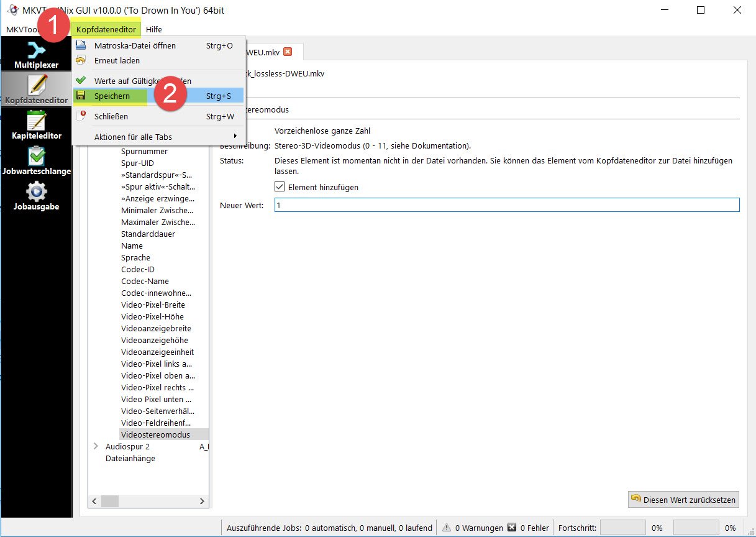Open the Aktionen für alle Tabs submenu
The image size is (756, 537).
[x=158, y=137]
